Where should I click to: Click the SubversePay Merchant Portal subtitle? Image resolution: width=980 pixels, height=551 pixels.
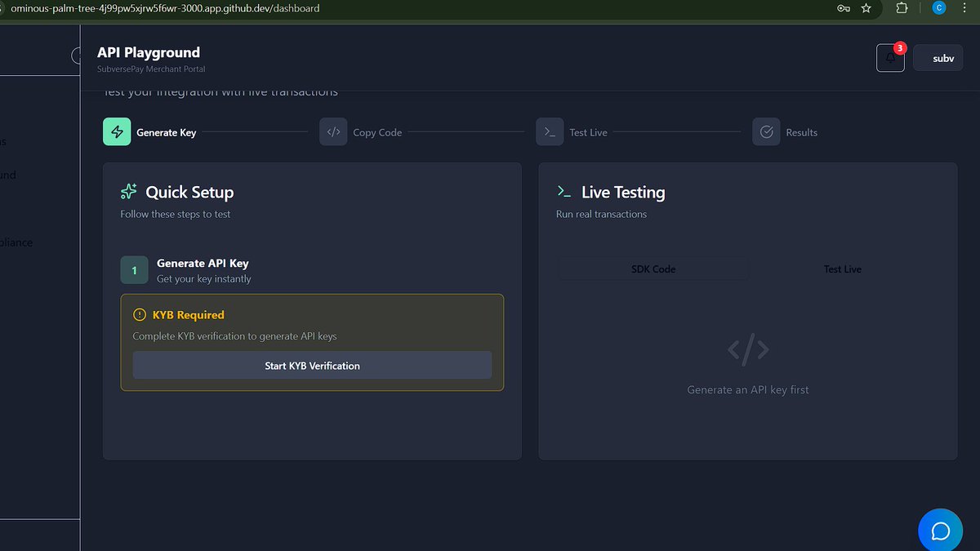coord(151,69)
